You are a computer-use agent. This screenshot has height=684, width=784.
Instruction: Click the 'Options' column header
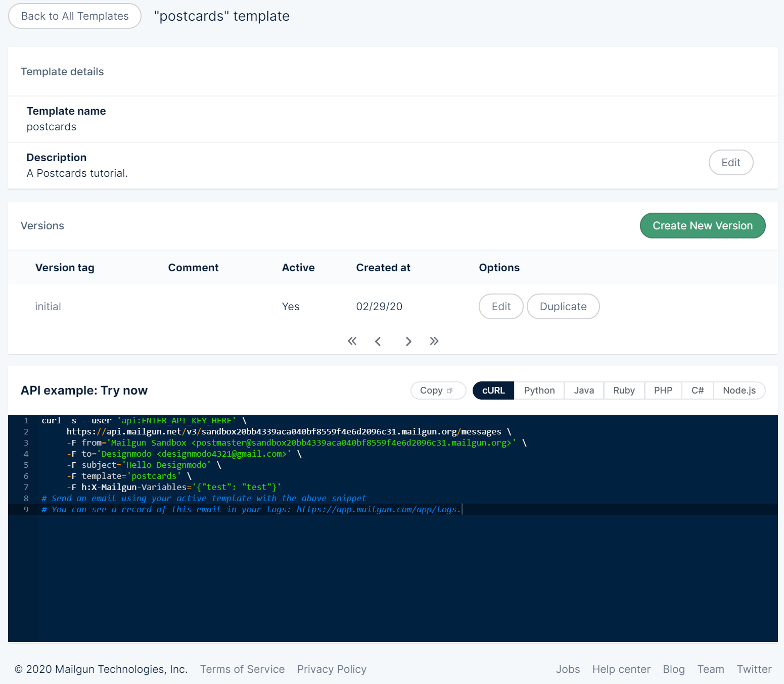pos(499,268)
